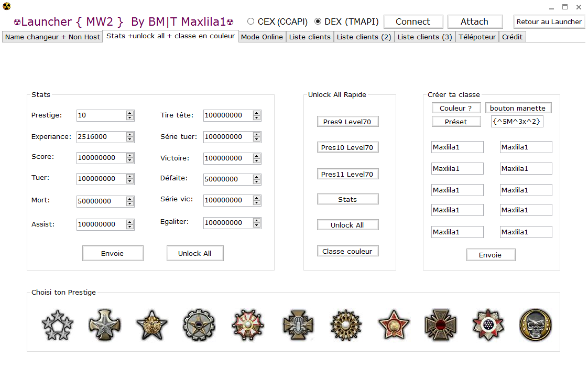Click the bouton manette button
The image size is (588, 367).
(x=518, y=108)
